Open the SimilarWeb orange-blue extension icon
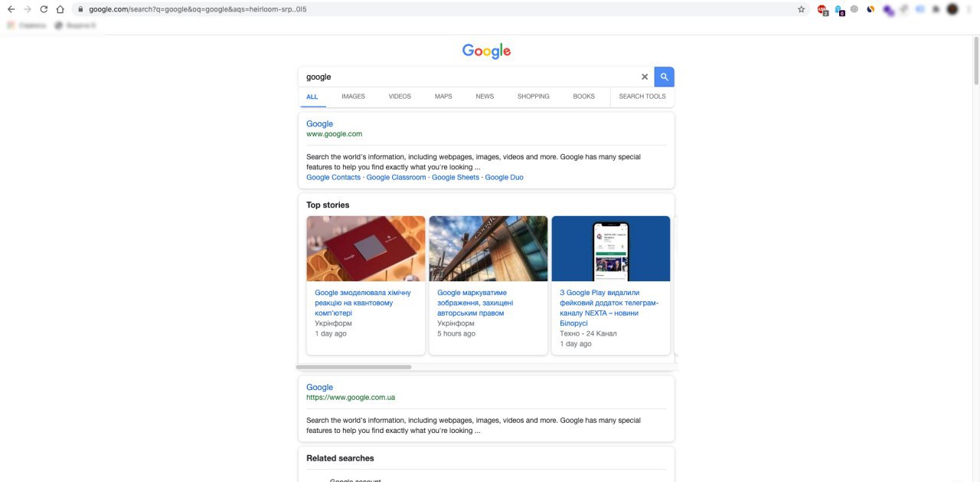 pyautogui.click(x=871, y=9)
